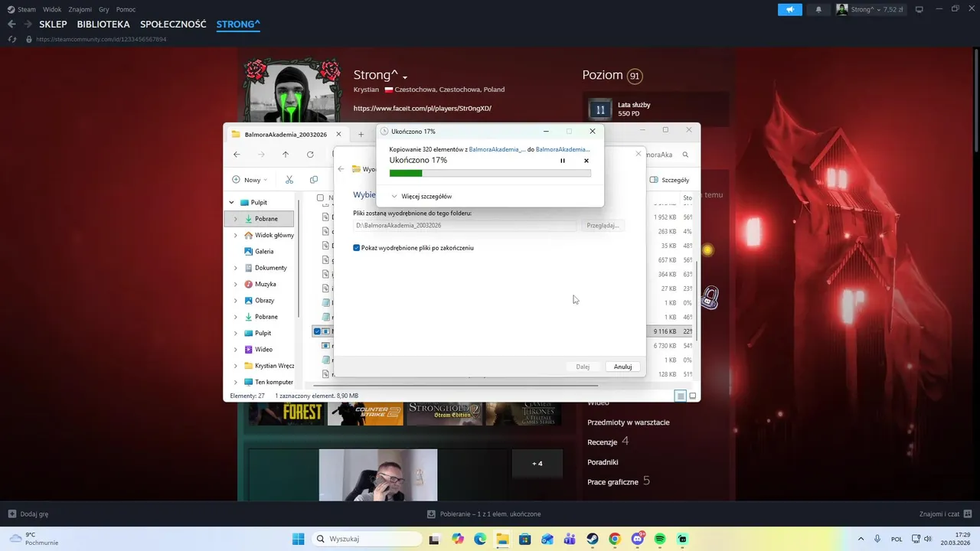980x551 pixels.
Task: Open profile name history dropdown arrow
Action: pyautogui.click(x=405, y=77)
